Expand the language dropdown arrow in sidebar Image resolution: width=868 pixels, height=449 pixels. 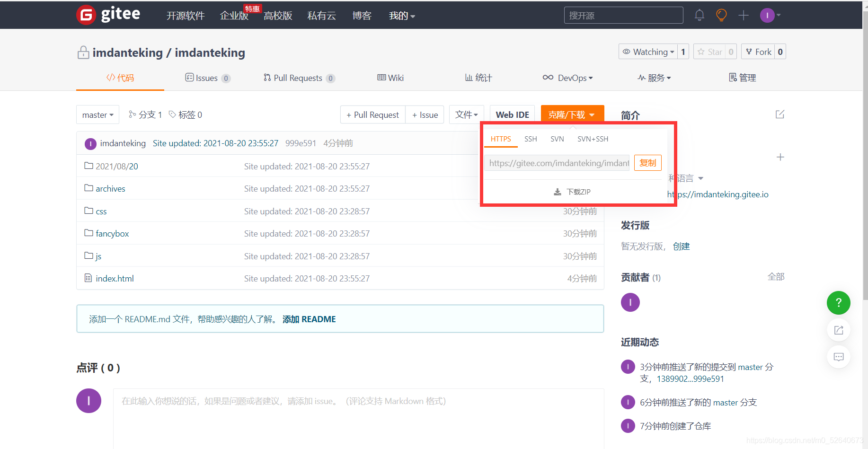click(701, 178)
